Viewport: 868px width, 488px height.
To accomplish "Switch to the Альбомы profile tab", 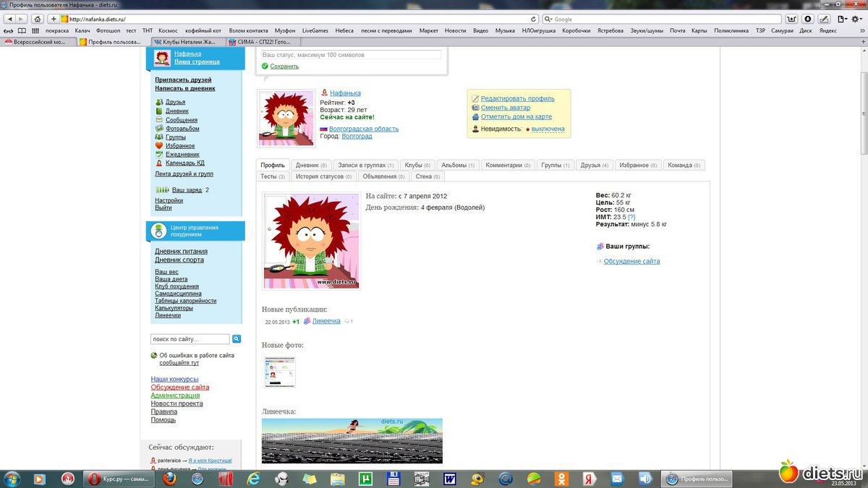I will click(x=458, y=166).
